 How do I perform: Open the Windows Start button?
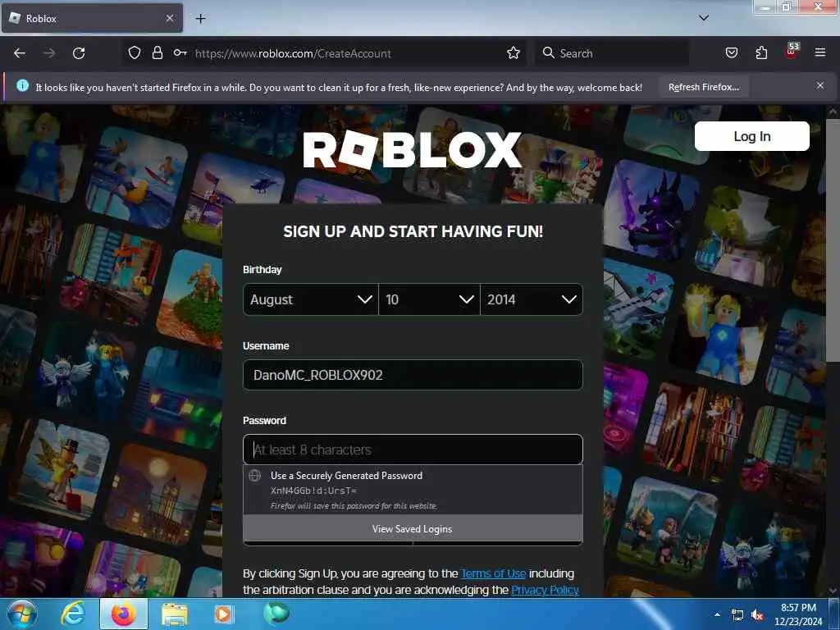(x=21, y=614)
